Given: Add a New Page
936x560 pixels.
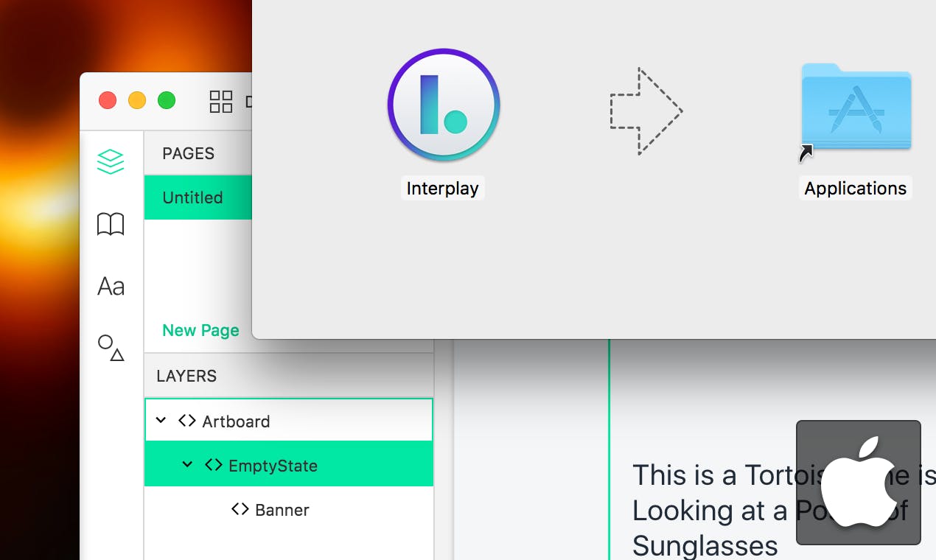Looking at the screenshot, I should tap(200, 330).
